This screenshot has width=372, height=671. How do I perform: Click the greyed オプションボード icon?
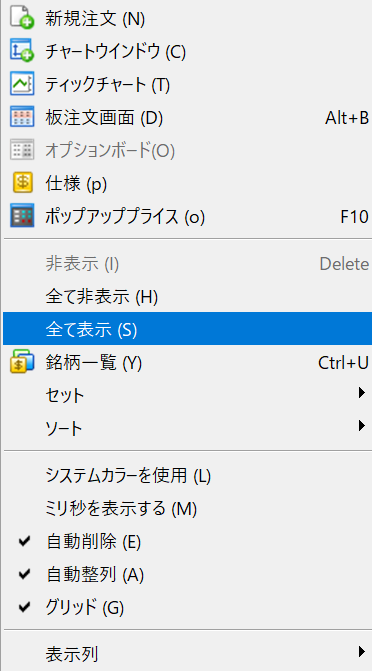[x=21, y=150]
